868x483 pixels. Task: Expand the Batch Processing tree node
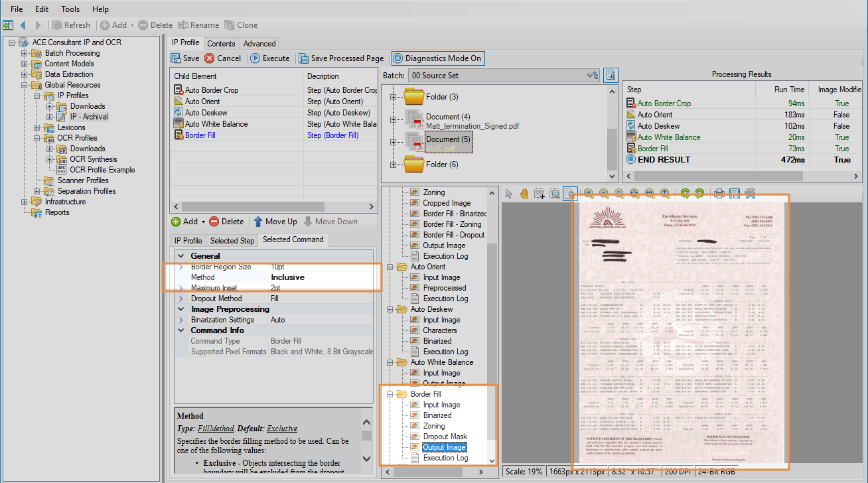pos(25,53)
